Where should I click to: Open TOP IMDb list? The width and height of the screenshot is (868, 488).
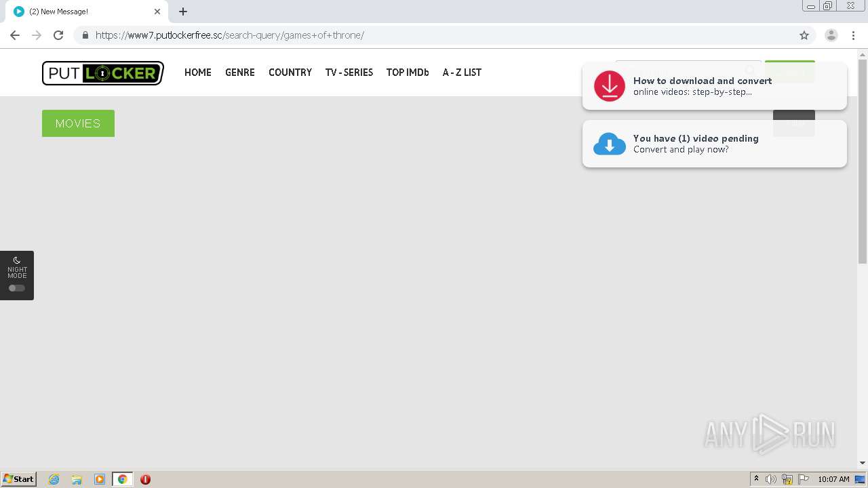pos(408,73)
